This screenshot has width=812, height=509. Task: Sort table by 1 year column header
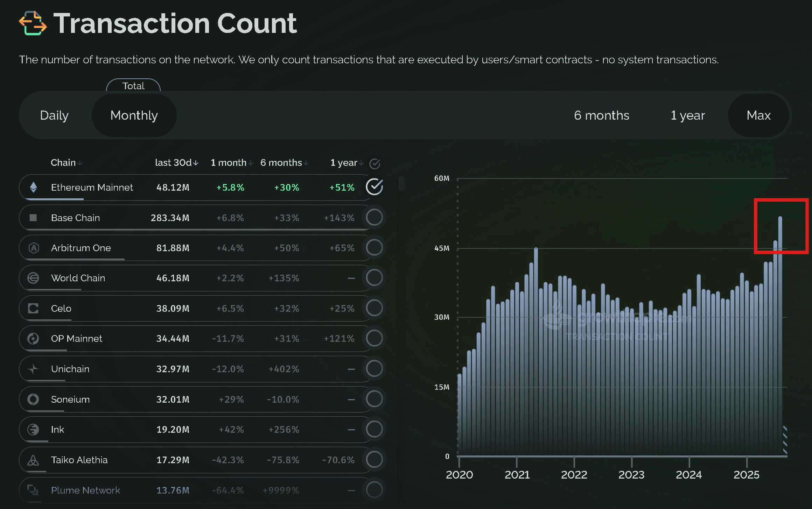[x=347, y=163]
